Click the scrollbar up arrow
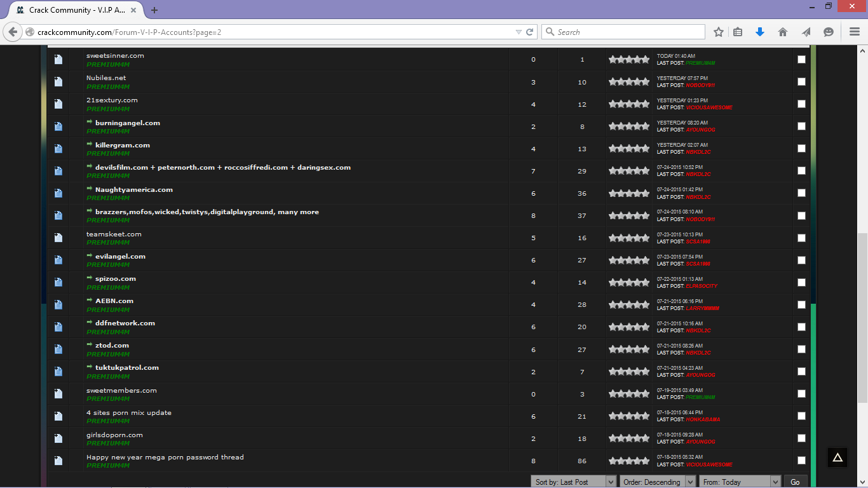Screen dimensions: 868x488 click(862, 50)
